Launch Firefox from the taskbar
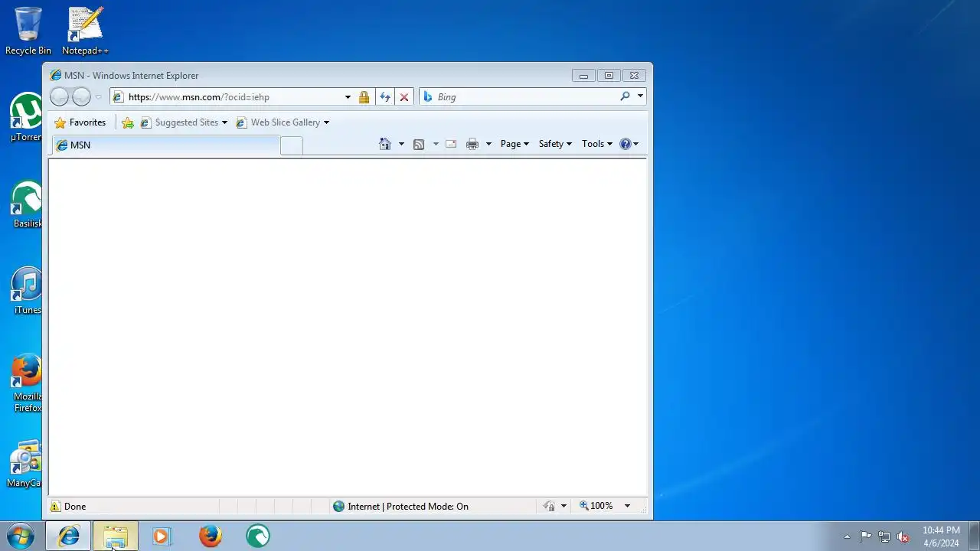980x551 pixels. 210,536
